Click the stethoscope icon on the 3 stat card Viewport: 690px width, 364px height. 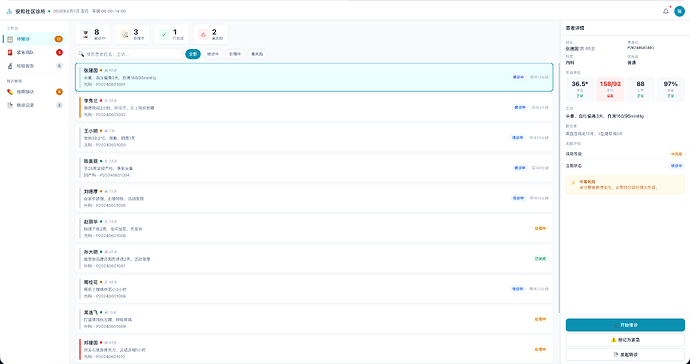coord(125,34)
